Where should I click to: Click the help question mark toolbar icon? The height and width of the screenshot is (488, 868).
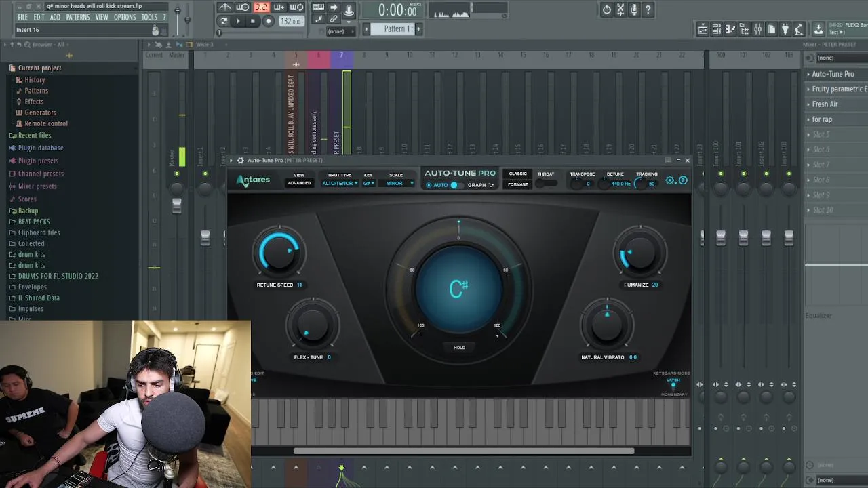pyautogui.click(x=648, y=9)
